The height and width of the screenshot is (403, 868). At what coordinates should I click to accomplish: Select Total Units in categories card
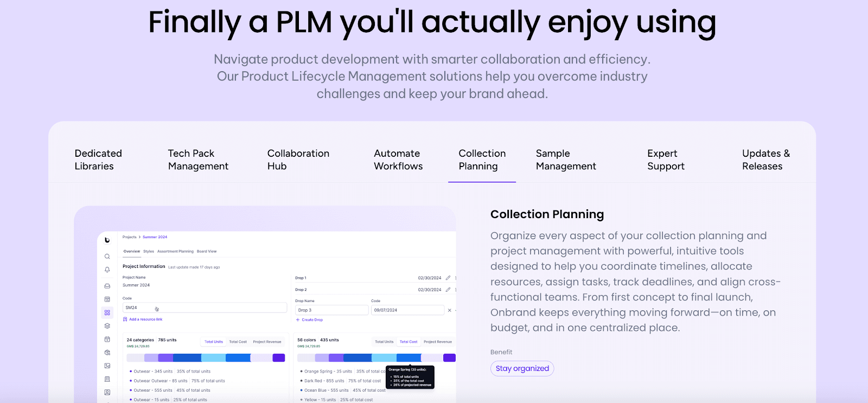[x=214, y=342]
